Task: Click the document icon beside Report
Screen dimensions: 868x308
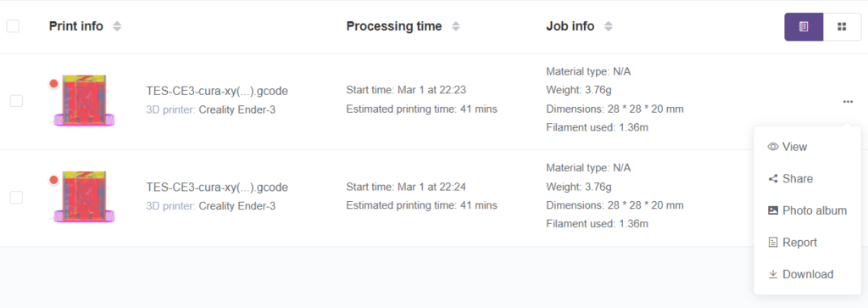Action: click(x=773, y=243)
